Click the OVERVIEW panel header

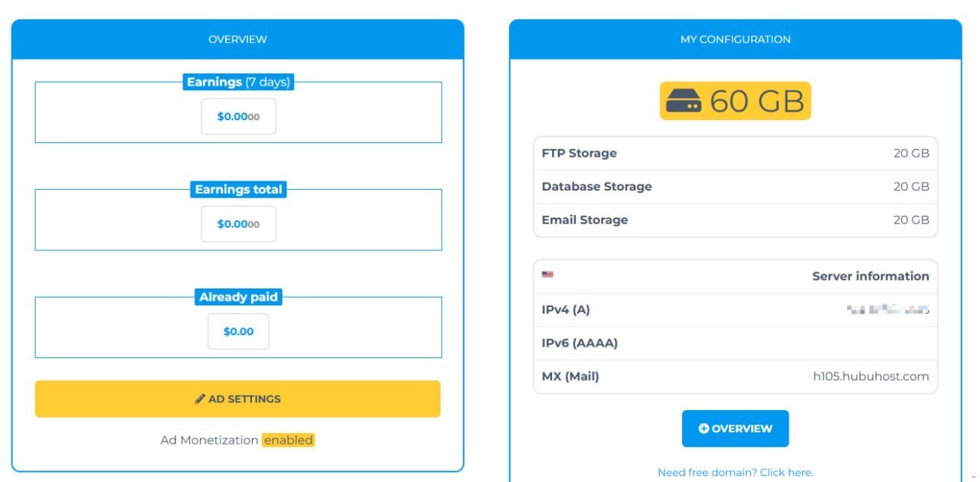pos(237,39)
